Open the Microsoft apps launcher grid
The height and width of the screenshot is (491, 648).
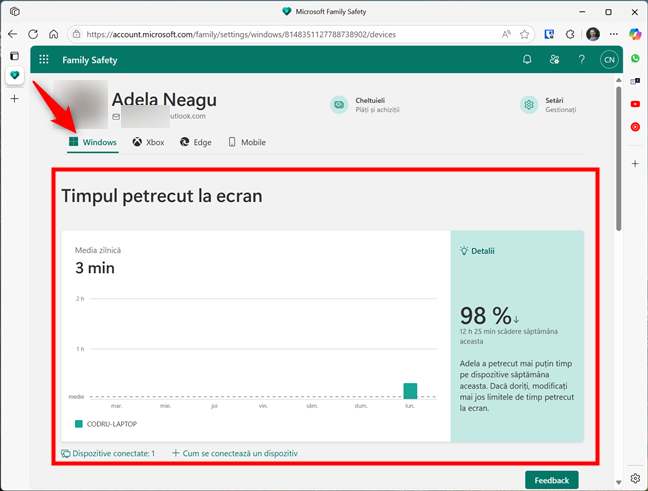pyautogui.click(x=44, y=60)
